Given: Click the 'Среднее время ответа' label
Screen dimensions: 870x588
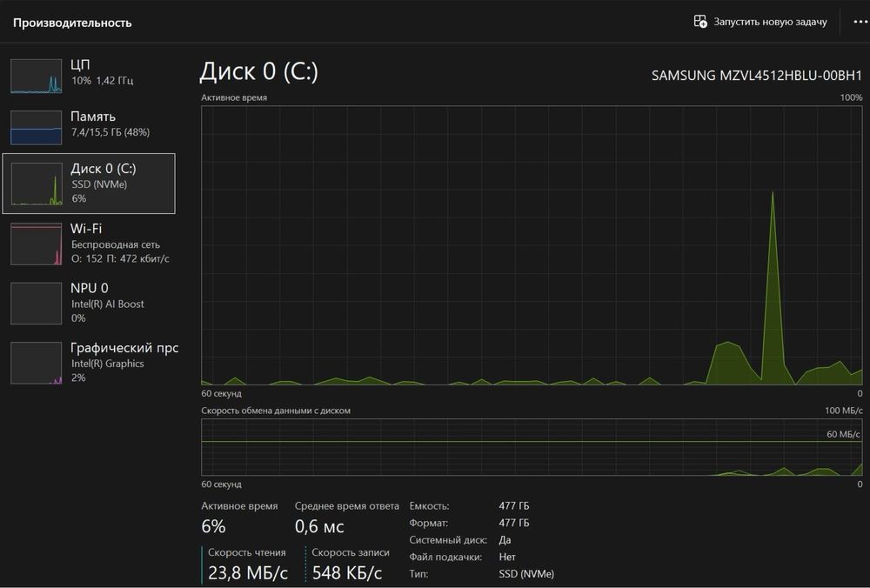Looking at the screenshot, I should coord(347,506).
